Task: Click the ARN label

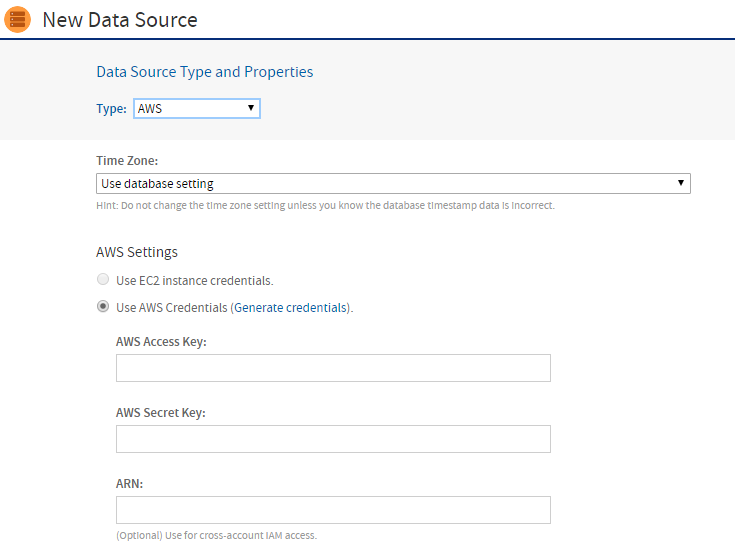Action: [129, 483]
